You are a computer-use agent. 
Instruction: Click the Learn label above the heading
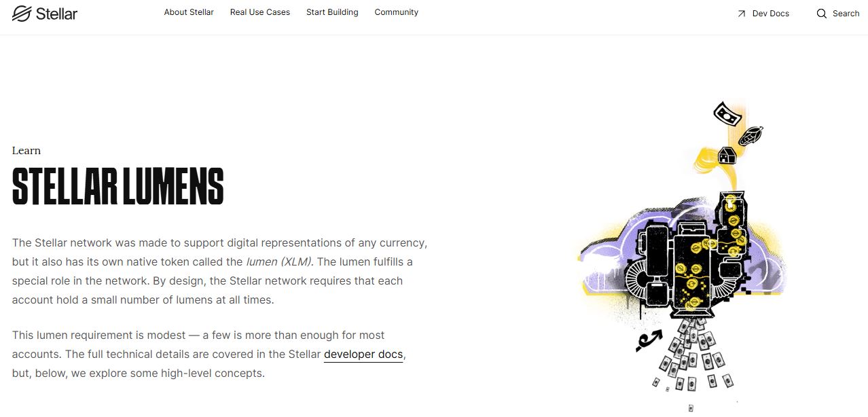[26, 151]
